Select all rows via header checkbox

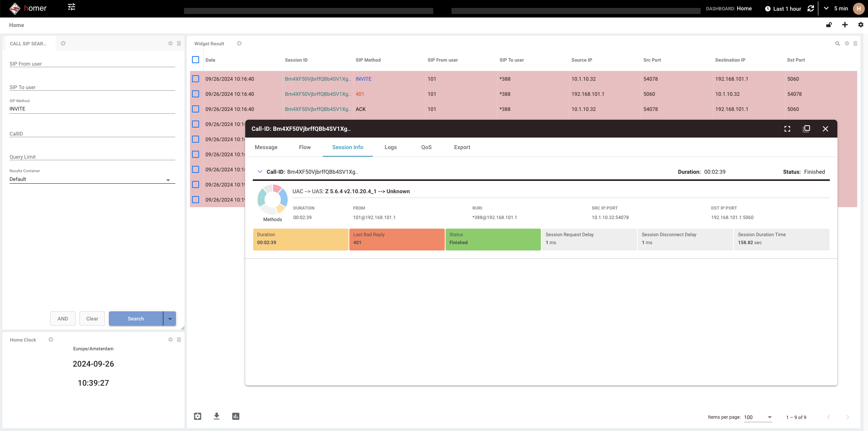pyautogui.click(x=196, y=60)
